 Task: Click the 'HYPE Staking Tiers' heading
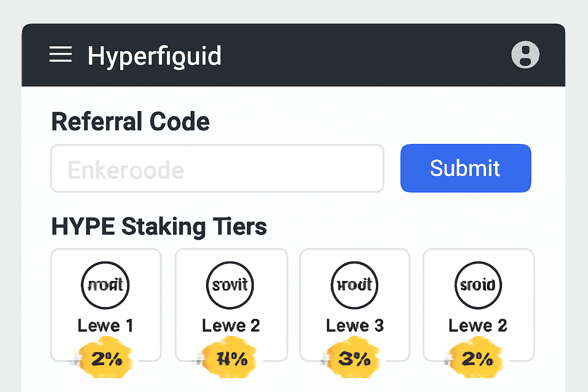click(159, 226)
